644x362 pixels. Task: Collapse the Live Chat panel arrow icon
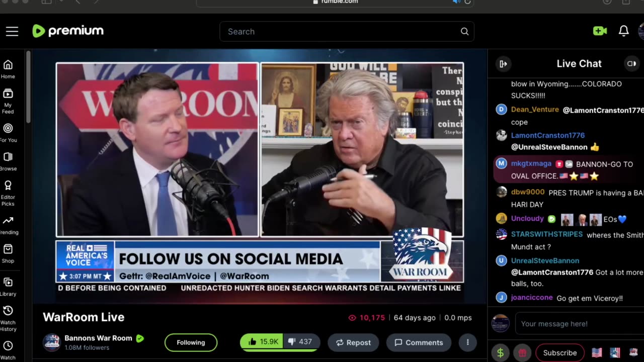pos(503,64)
